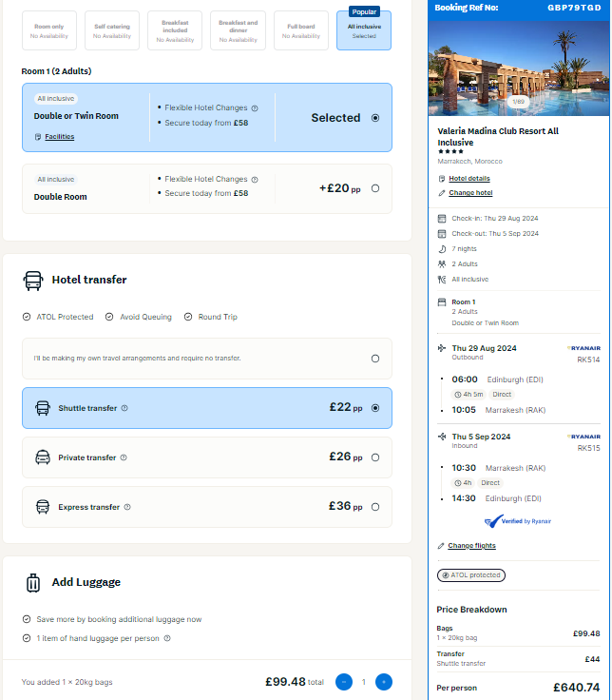Choose Breakfast and dinner board option

(238, 30)
